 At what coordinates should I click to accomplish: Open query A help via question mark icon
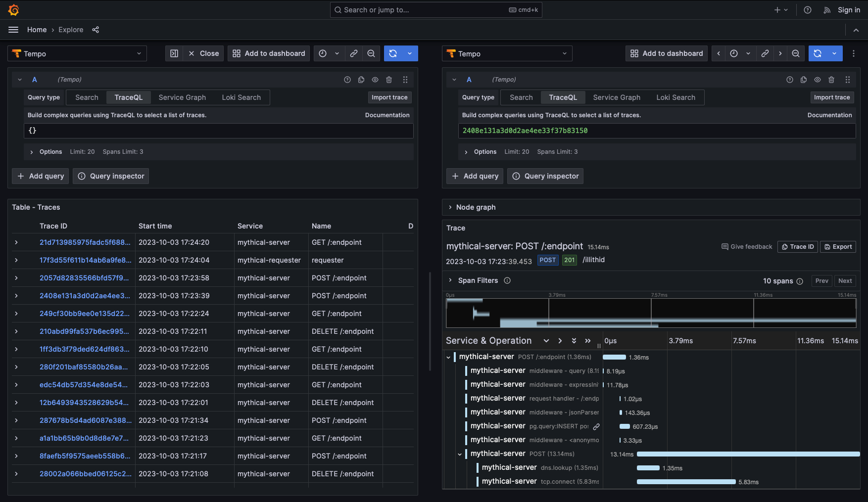tap(347, 79)
